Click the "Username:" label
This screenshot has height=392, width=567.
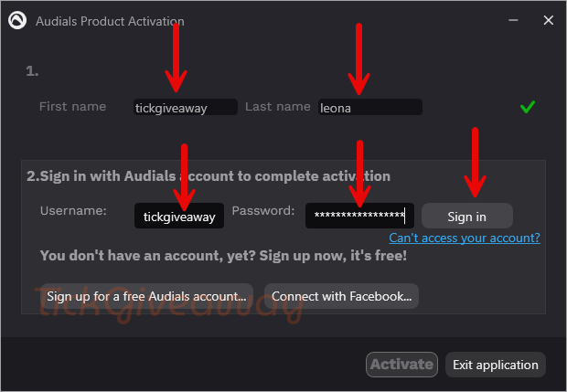pyautogui.click(x=73, y=211)
